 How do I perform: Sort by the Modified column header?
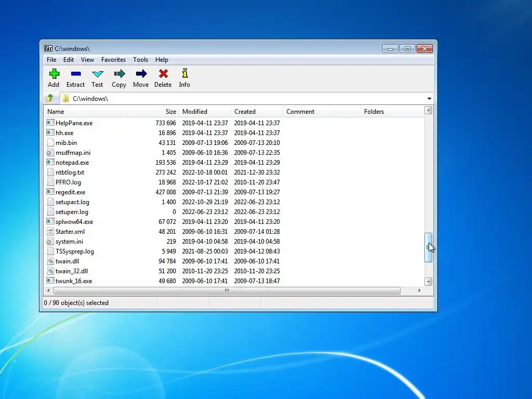coord(205,112)
